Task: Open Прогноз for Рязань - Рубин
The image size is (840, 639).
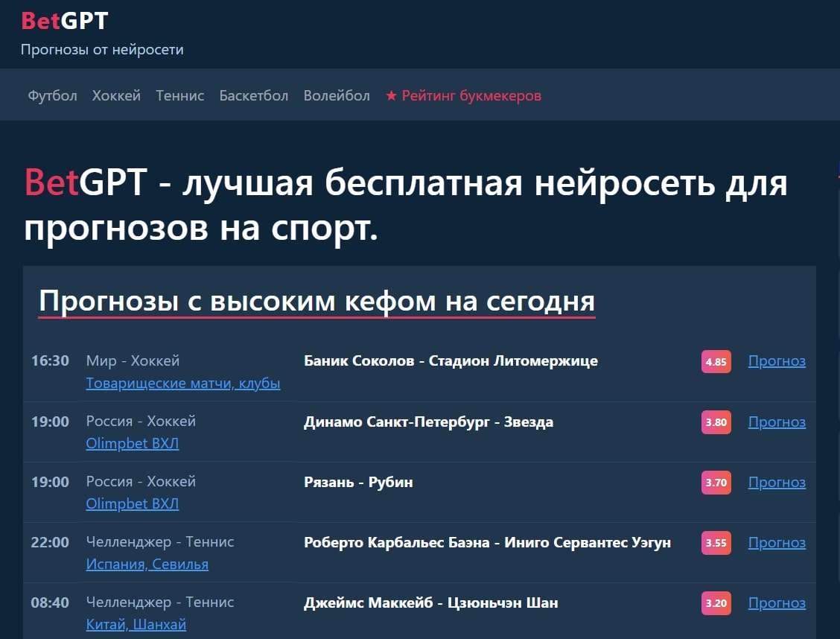Action: (777, 483)
